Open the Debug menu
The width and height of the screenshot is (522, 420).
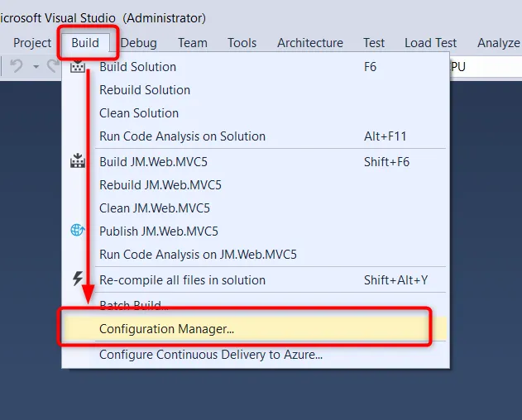pyautogui.click(x=138, y=43)
